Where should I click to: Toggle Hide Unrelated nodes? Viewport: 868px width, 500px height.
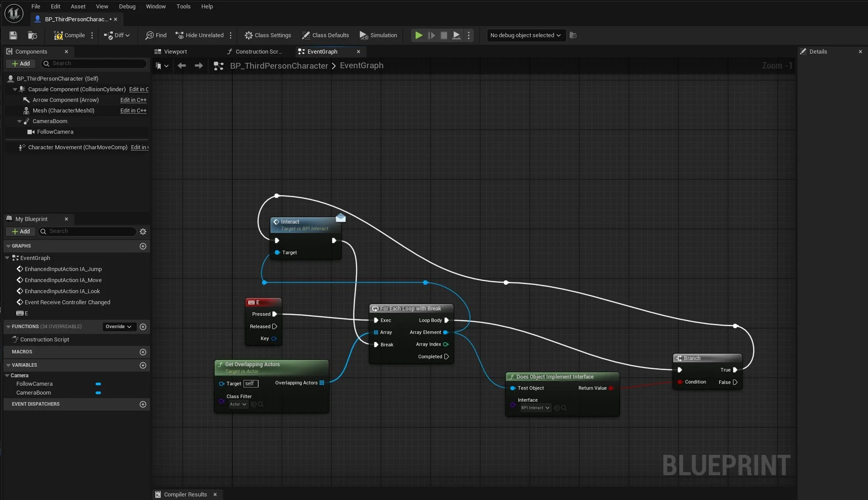coord(200,35)
